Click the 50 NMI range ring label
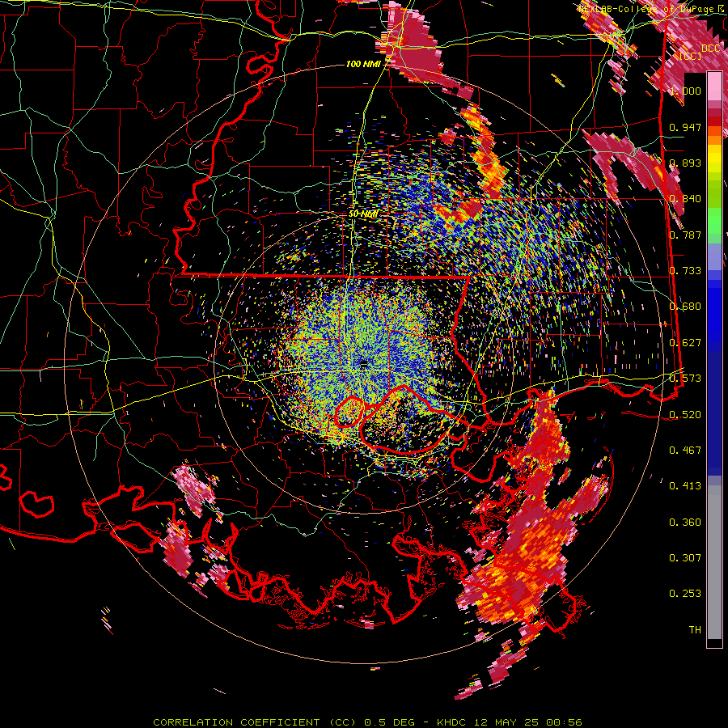 (x=362, y=214)
